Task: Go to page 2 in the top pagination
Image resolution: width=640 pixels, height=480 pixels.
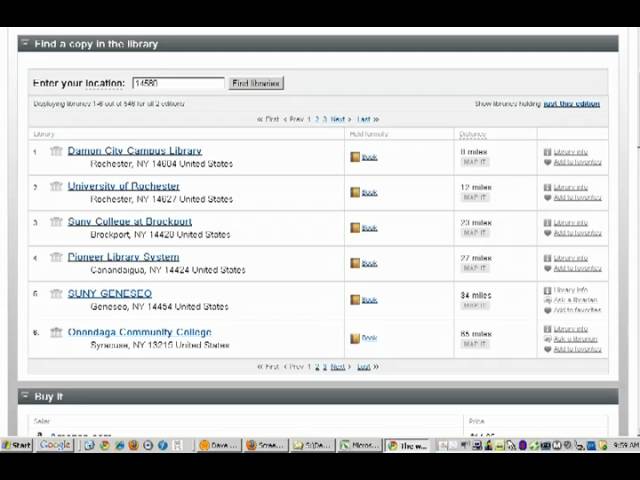Action: point(317,119)
